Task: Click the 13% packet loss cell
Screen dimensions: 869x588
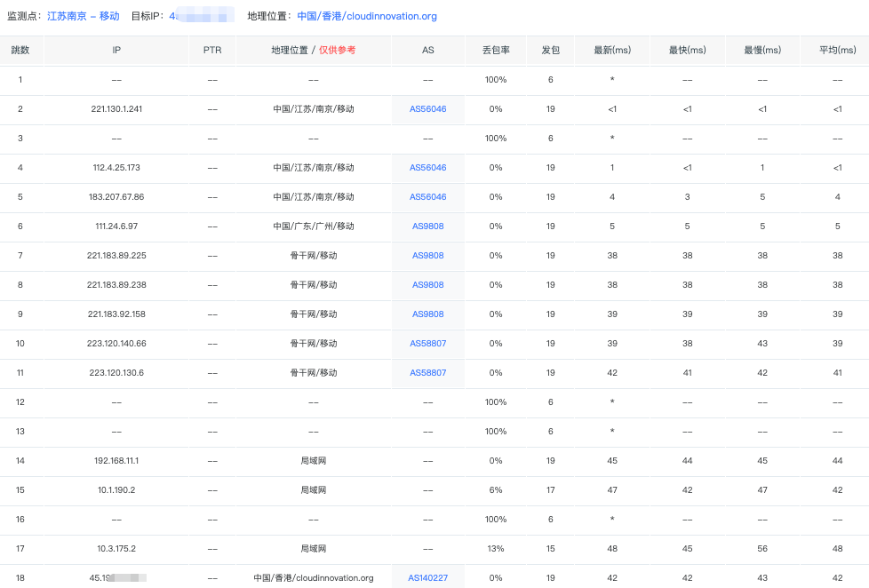Action: (x=495, y=549)
